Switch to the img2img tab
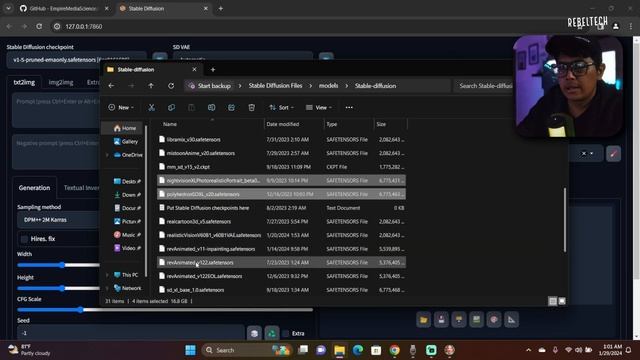Image resolution: width=640 pixels, height=360 pixels. pyautogui.click(x=61, y=82)
